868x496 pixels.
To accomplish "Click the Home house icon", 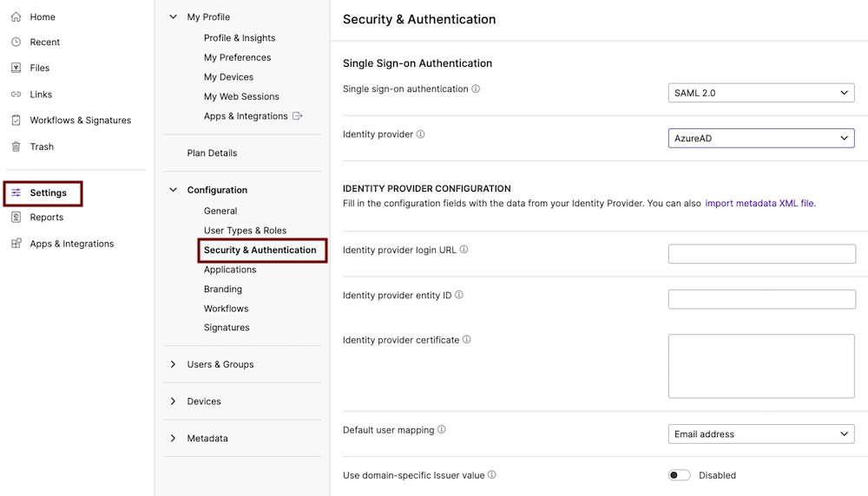I will click(16, 16).
